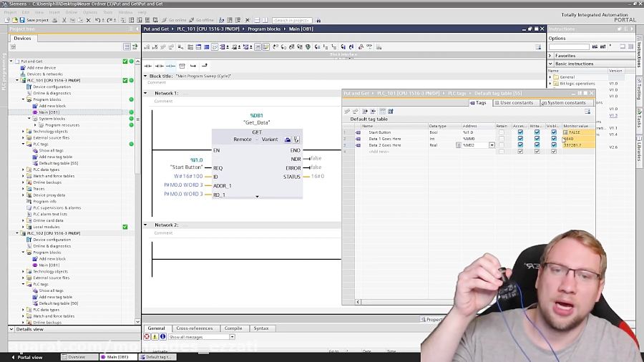Click the Search in project field
The height and width of the screenshot is (362, 644).
(x=292, y=20)
